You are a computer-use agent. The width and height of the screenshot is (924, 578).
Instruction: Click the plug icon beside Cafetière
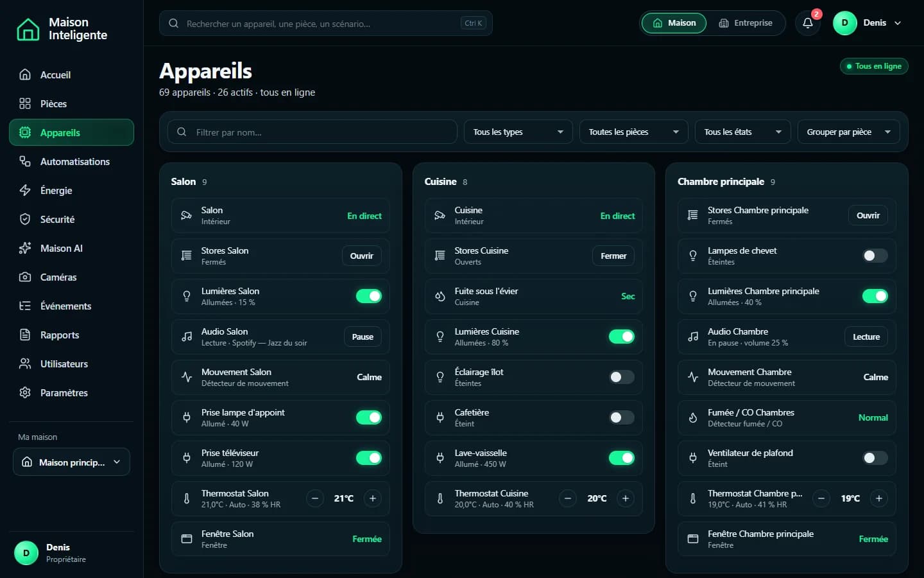(x=440, y=417)
